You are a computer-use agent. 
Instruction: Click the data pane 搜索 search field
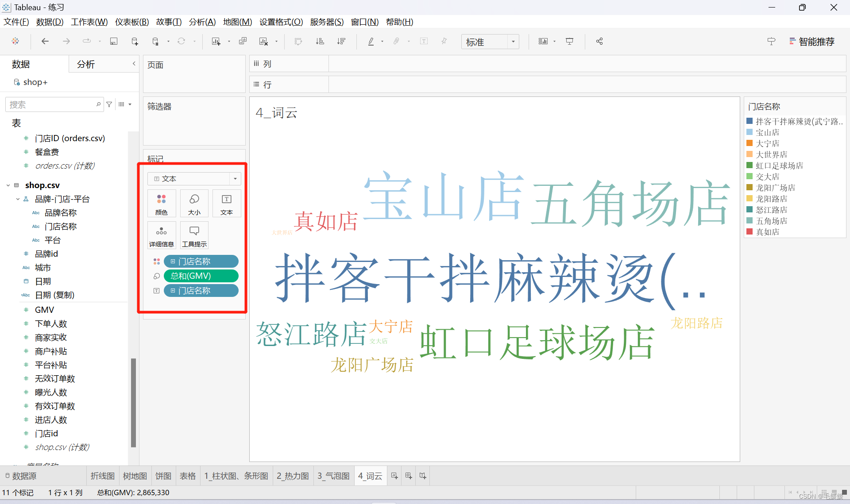click(x=54, y=104)
